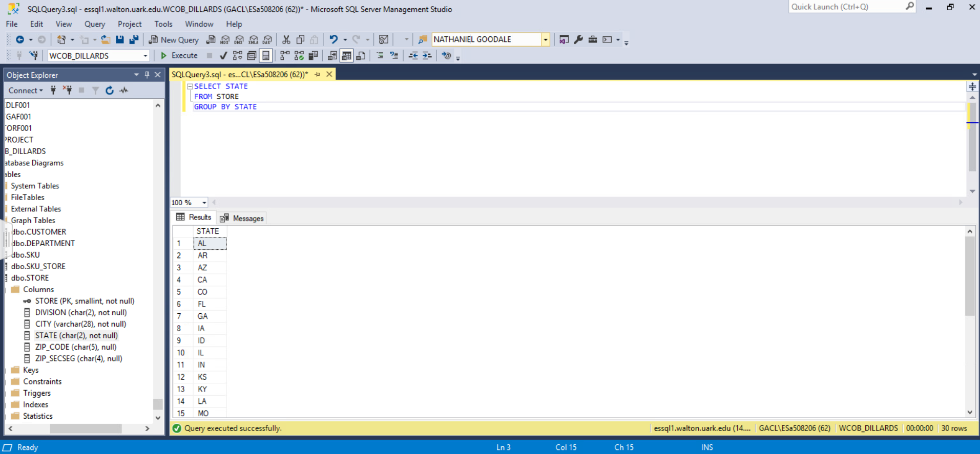The image size is (980, 454).
Task: Toggle Results to Grid mode
Action: tap(347, 55)
